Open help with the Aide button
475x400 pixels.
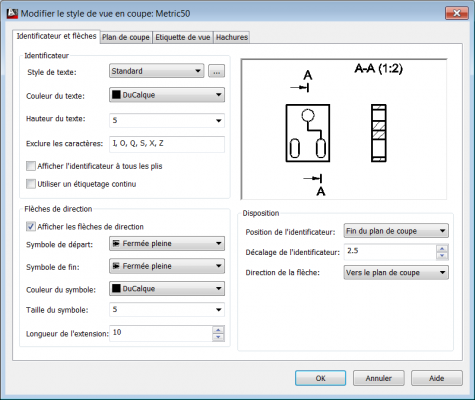[x=437, y=378]
